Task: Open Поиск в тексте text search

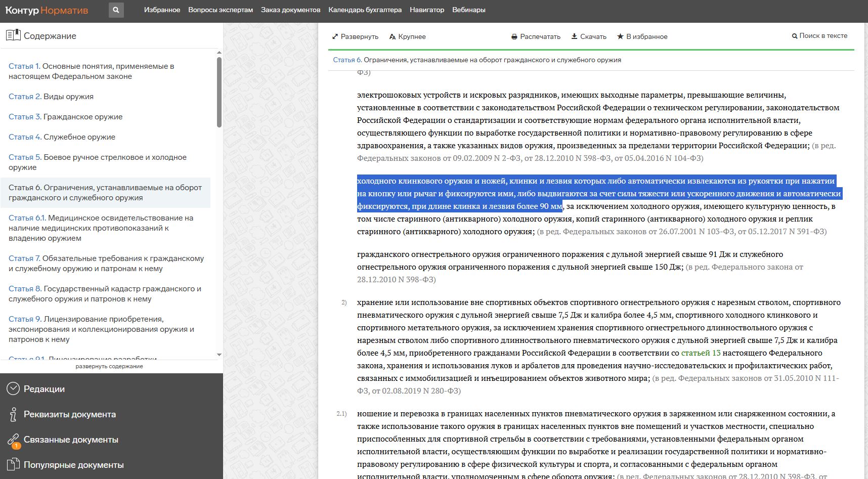Action: click(819, 36)
